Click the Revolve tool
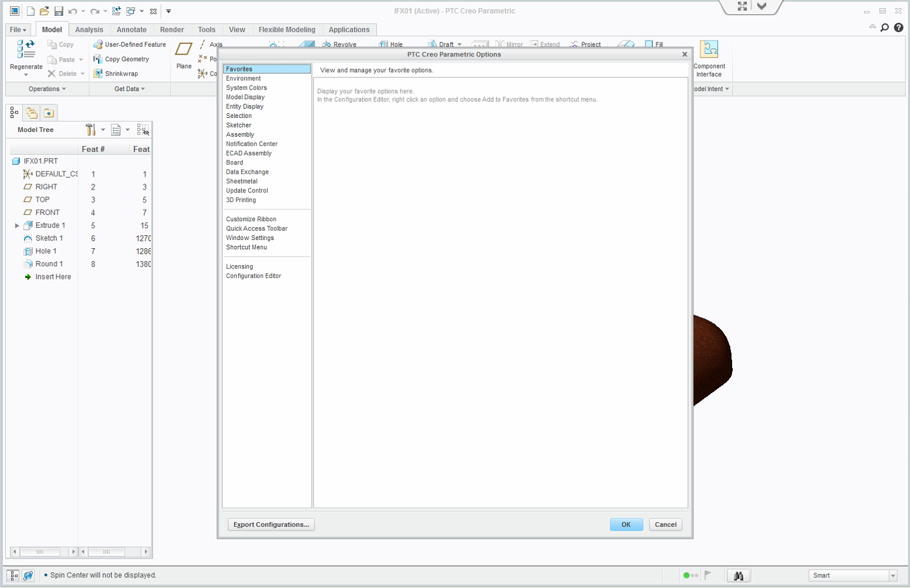The image size is (910, 588). (x=339, y=45)
